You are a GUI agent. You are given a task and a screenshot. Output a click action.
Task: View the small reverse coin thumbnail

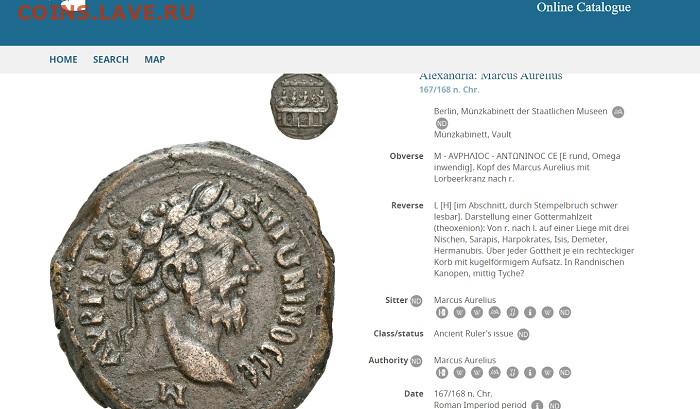(x=304, y=106)
